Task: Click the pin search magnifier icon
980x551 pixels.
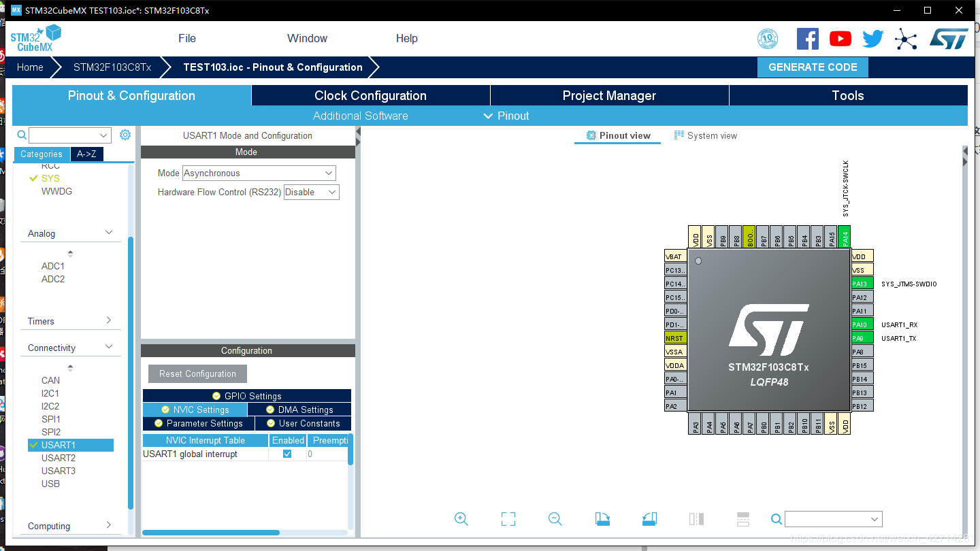Action: point(777,519)
